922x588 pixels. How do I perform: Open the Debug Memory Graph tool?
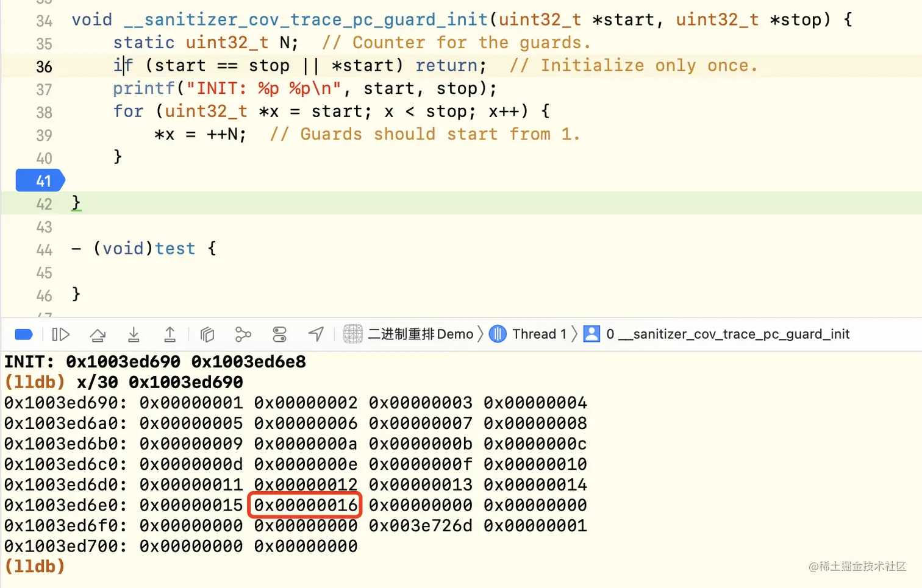pyautogui.click(x=243, y=334)
